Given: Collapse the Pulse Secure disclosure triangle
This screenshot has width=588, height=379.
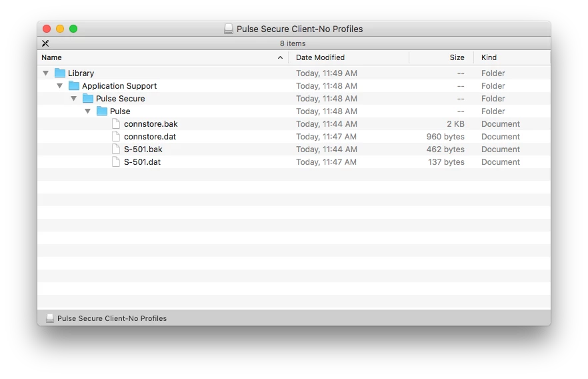Looking at the screenshot, I should pos(74,99).
